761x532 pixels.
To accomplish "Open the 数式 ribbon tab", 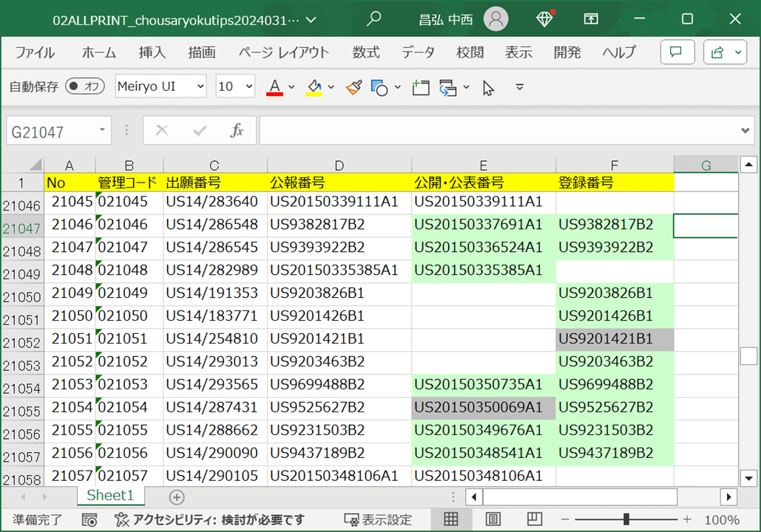I will click(366, 52).
